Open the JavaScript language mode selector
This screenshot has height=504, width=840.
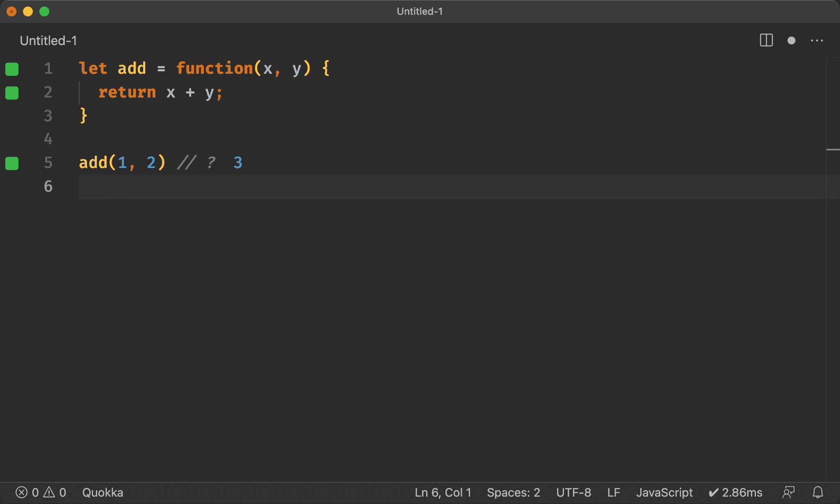coord(664,492)
